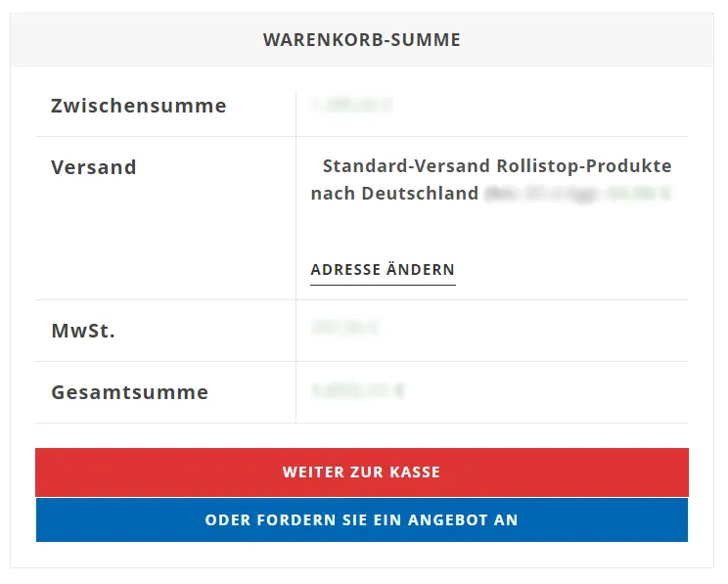The width and height of the screenshot is (728, 584).
Task: Click the MwSt. label
Action: coord(83,331)
